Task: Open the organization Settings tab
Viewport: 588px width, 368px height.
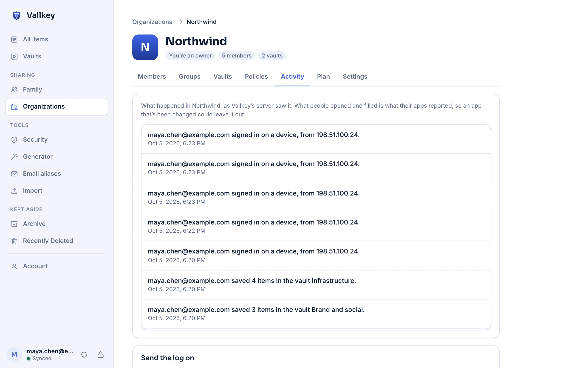Action: coord(355,76)
